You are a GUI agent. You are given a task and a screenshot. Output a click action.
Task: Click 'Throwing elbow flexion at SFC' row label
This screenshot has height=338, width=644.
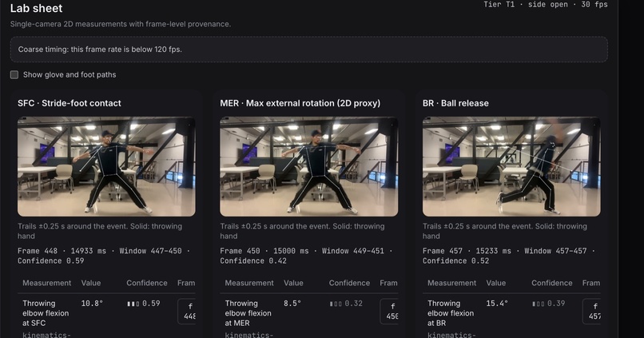[x=46, y=313]
